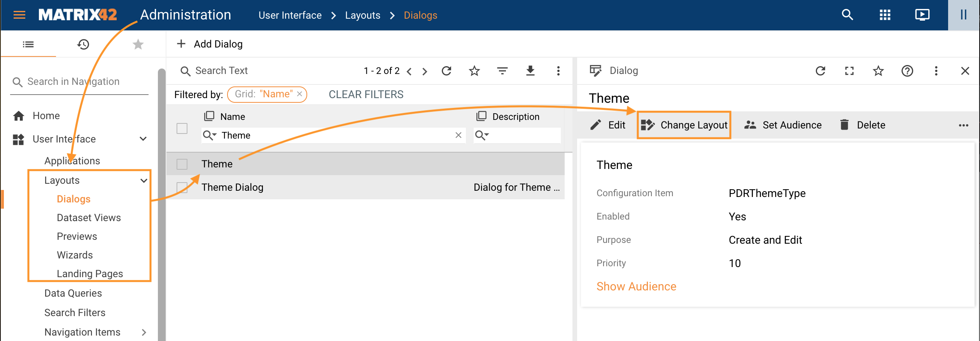Click the Change Layout button

tap(684, 125)
